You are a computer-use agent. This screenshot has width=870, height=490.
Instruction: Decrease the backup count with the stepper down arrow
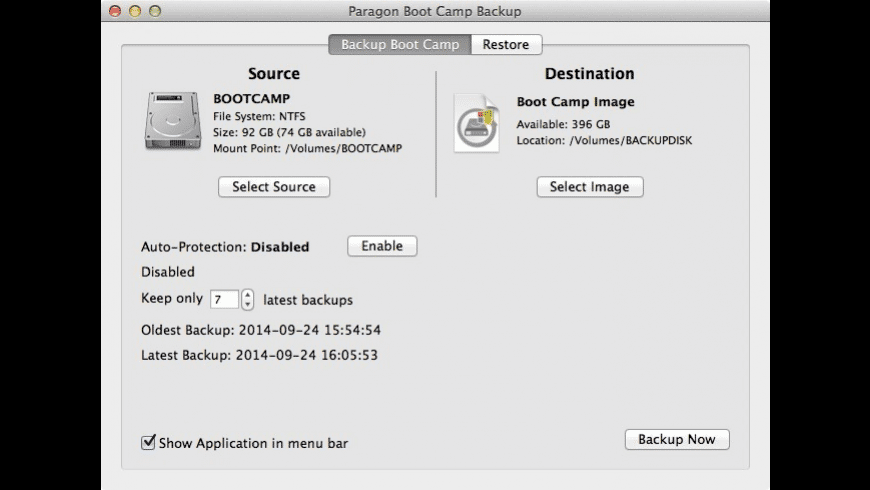pos(248,304)
